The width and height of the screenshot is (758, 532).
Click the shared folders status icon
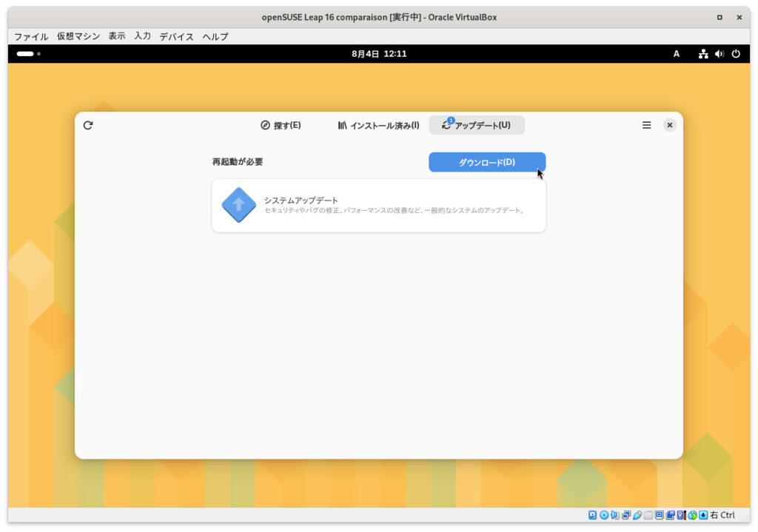[x=648, y=515]
